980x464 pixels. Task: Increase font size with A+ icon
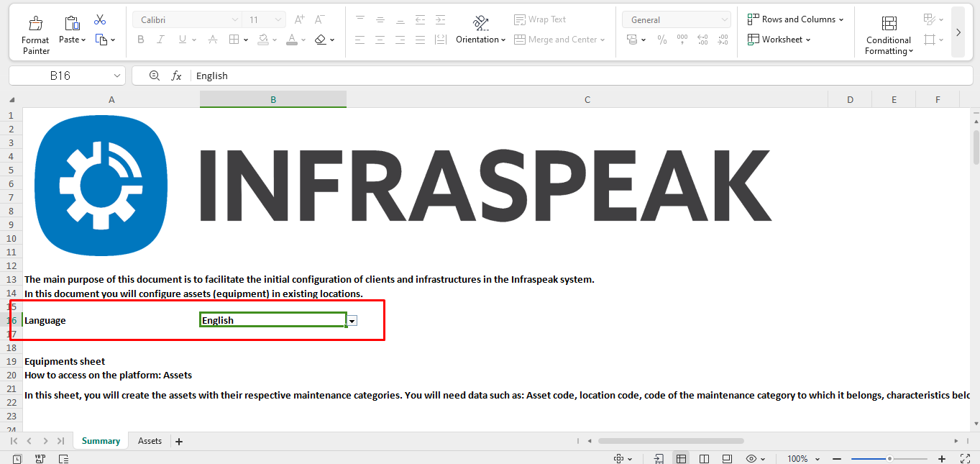coord(300,19)
